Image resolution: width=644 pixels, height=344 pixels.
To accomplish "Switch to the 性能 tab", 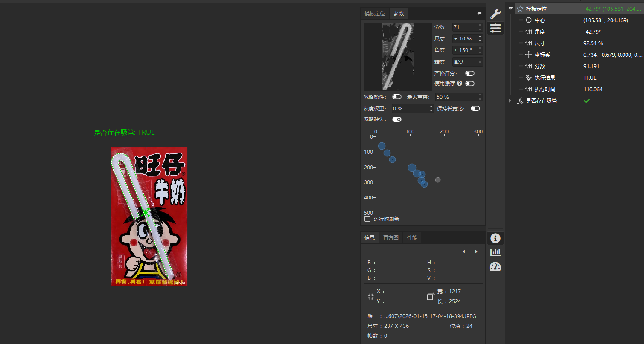I will [x=412, y=237].
